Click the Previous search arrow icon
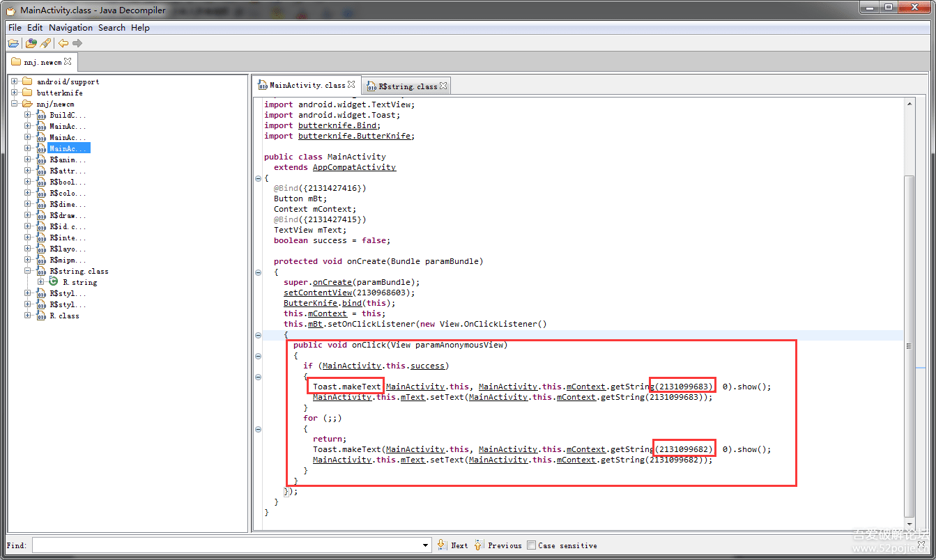Screen dimensions: 936x560 [479, 545]
